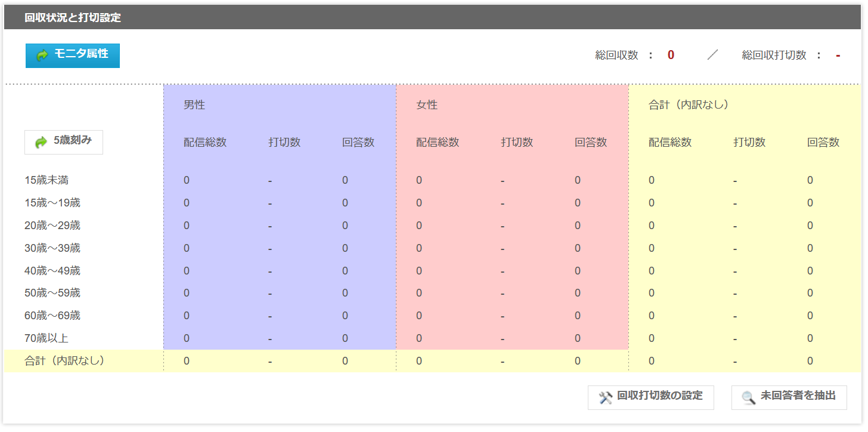
Task: Click the green arrow icon beside 5歳刻み
Action: point(41,142)
